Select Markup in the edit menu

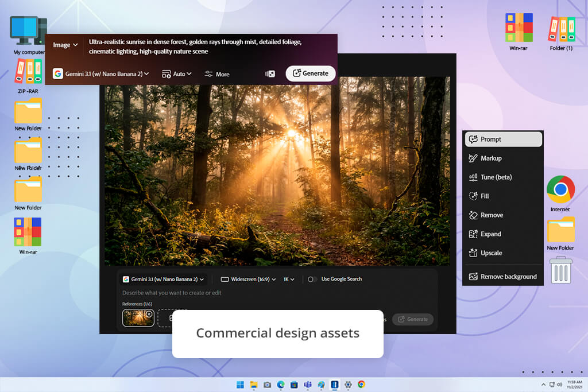coord(503,158)
